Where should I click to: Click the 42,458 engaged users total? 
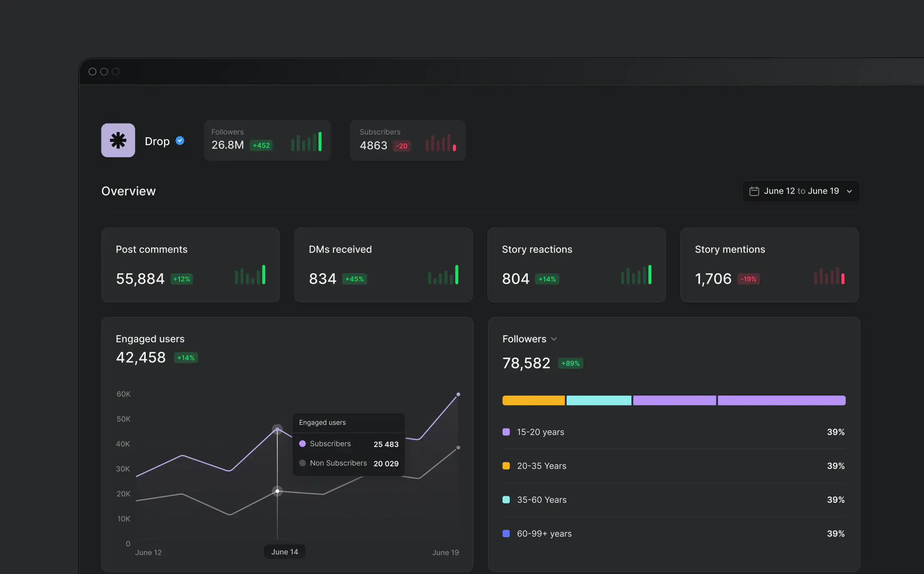[141, 357]
